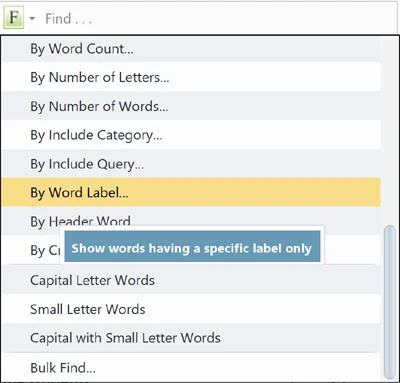Select By Number of Letters... option

pyautogui.click(x=191, y=77)
